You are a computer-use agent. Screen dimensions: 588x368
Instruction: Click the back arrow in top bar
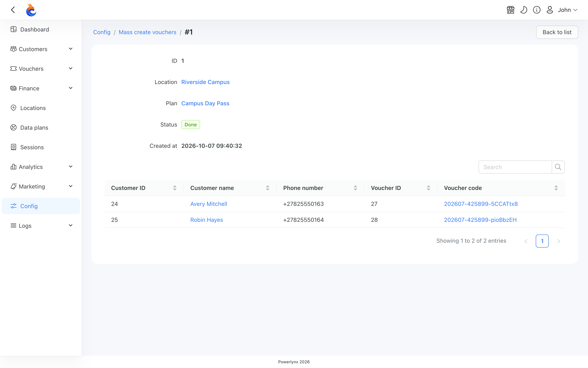pos(13,10)
